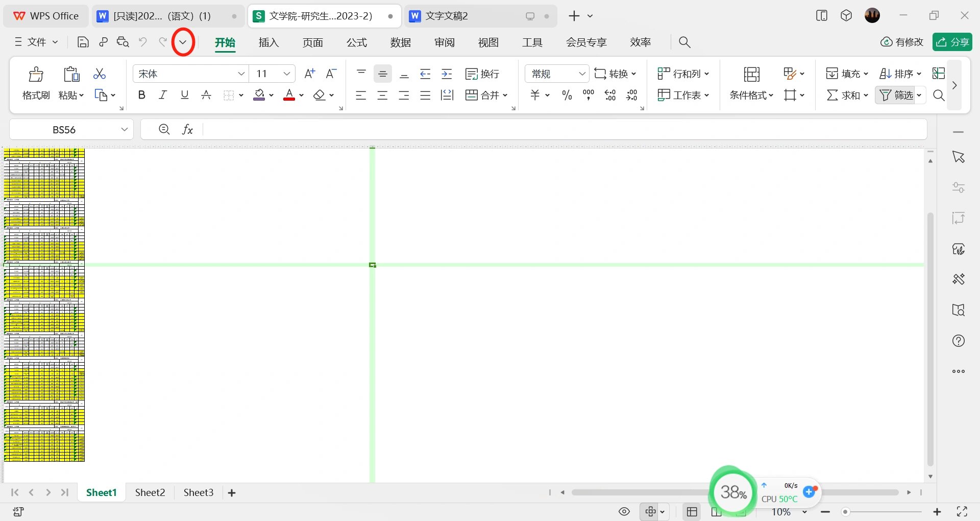The image size is (980, 521).
Task: Click the 求和 sum button
Action: click(844, 95)
